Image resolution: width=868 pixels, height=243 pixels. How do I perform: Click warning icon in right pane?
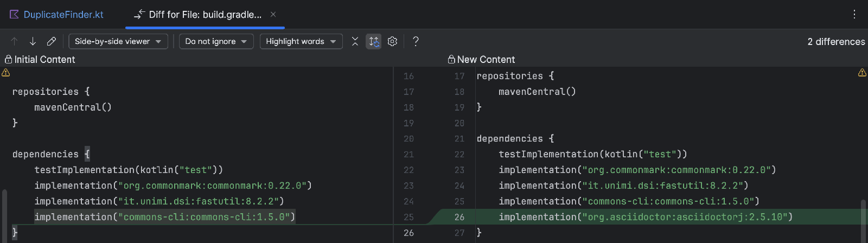pyautogui.click(x=862, y=73)
